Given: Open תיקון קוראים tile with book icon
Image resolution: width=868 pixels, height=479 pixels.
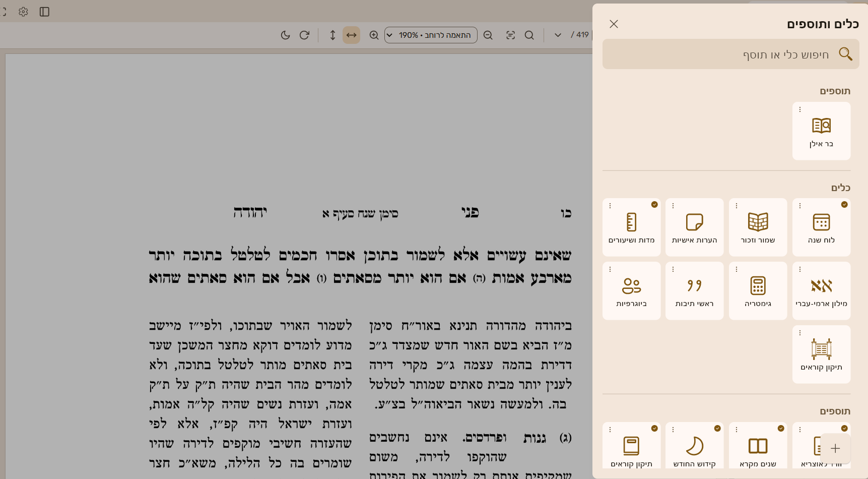Looking at the screenshot, I should tap(631, 446).
